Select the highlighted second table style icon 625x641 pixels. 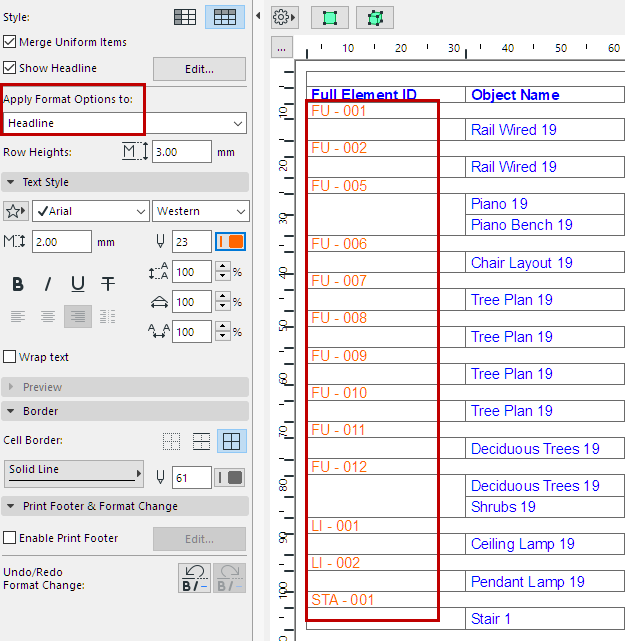(225, 17)
